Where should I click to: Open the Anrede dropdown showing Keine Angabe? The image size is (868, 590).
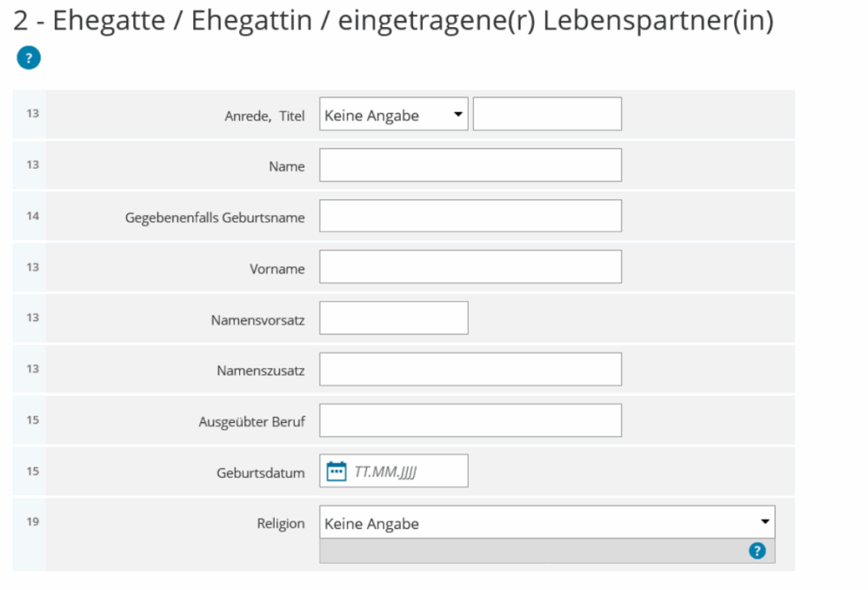coord(393,114)
